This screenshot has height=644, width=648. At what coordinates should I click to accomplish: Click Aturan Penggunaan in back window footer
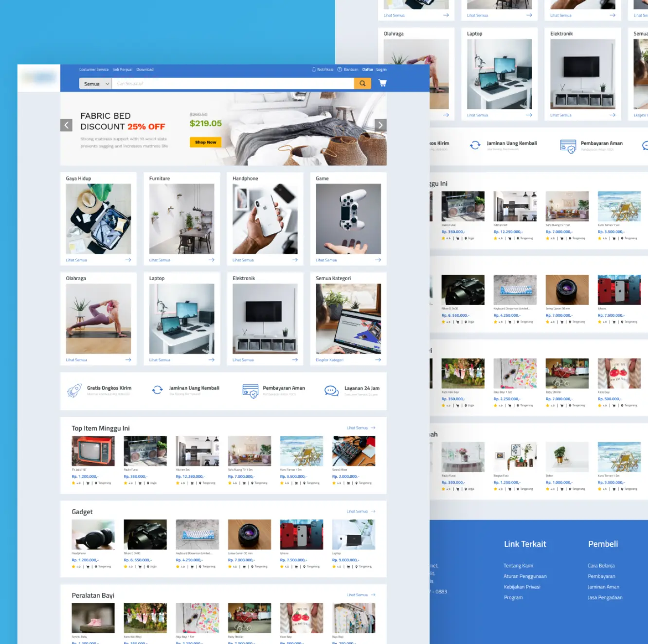[x=525, y=576]
